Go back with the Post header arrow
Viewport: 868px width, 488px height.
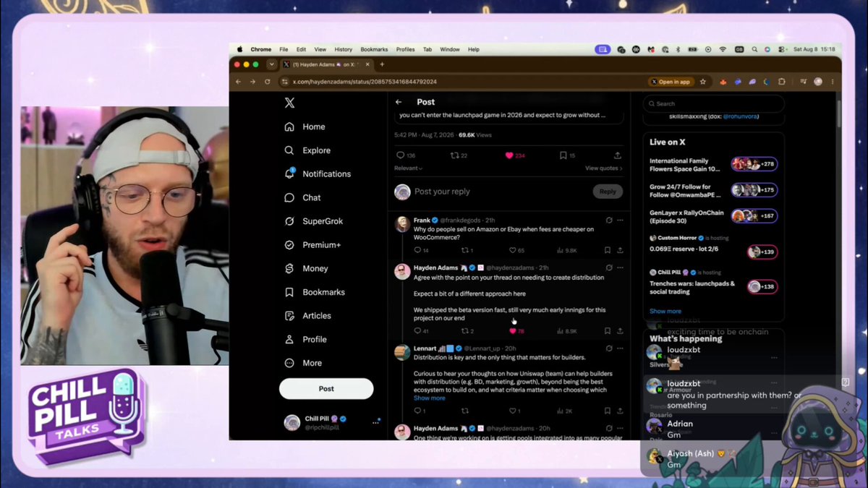tap(399, 102)
